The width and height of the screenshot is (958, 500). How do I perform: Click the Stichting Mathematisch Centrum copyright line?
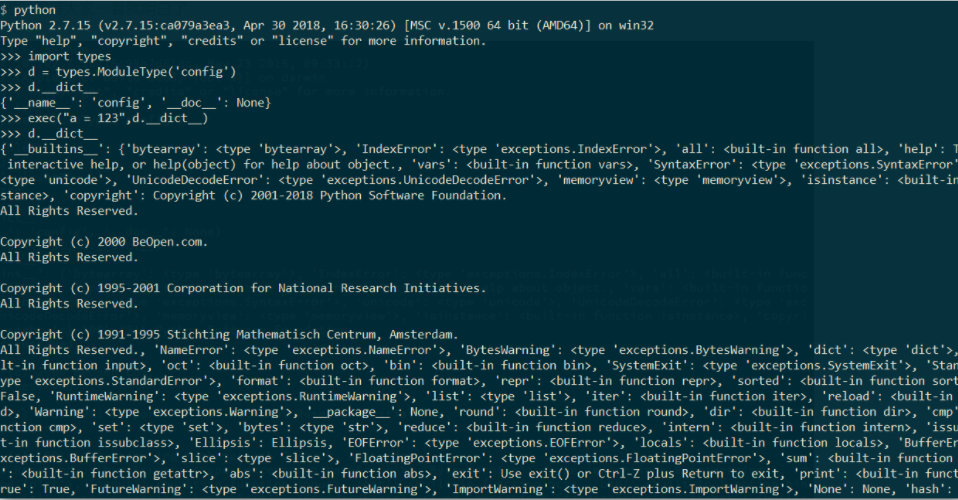pos(230,333)
